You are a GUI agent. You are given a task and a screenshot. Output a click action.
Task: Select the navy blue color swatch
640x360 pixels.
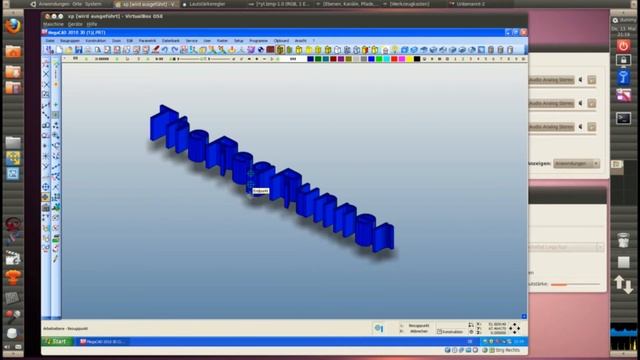(x=311, y=59)
